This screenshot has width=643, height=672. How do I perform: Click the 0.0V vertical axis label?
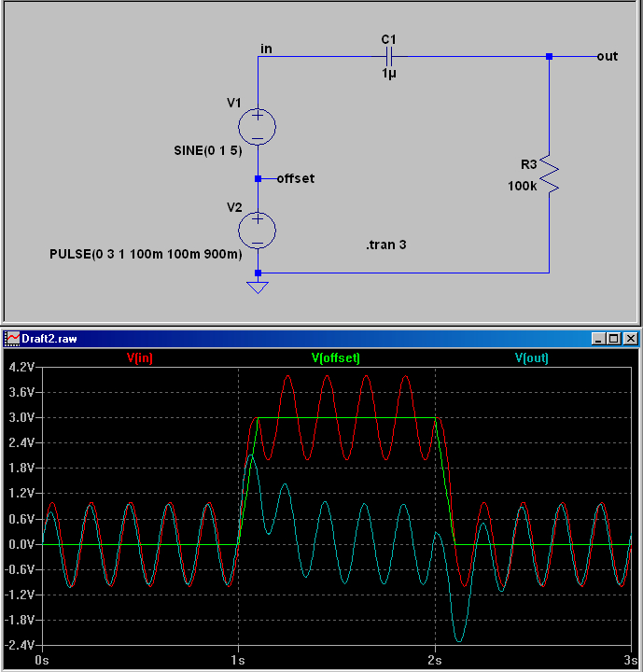click(21, 544)
